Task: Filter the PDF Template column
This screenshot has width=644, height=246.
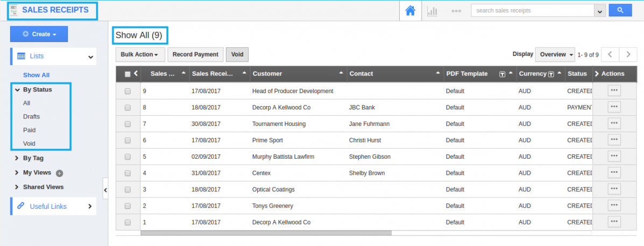Action: (x=502, y=74)
